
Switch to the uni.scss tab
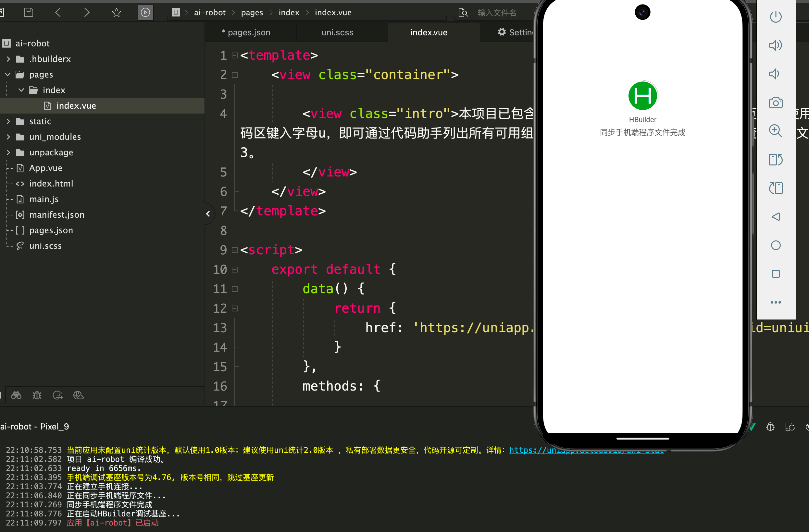coord(337,32)
